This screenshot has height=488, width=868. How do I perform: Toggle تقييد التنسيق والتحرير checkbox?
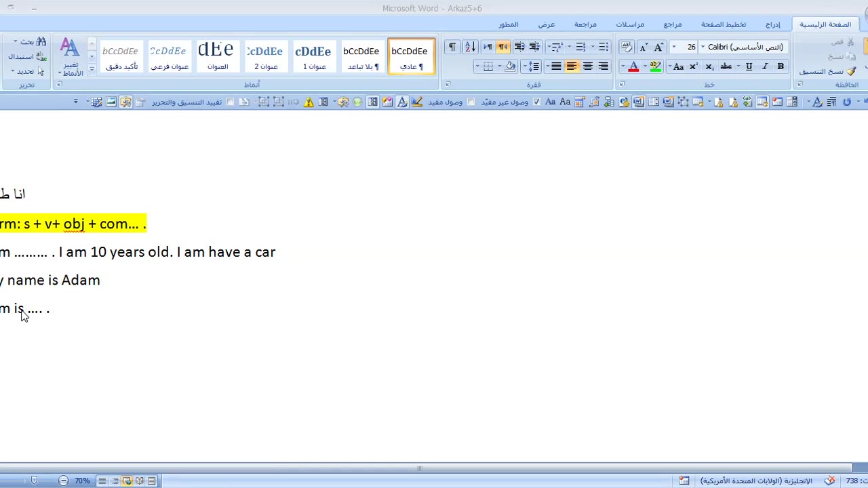click(231, 102)
